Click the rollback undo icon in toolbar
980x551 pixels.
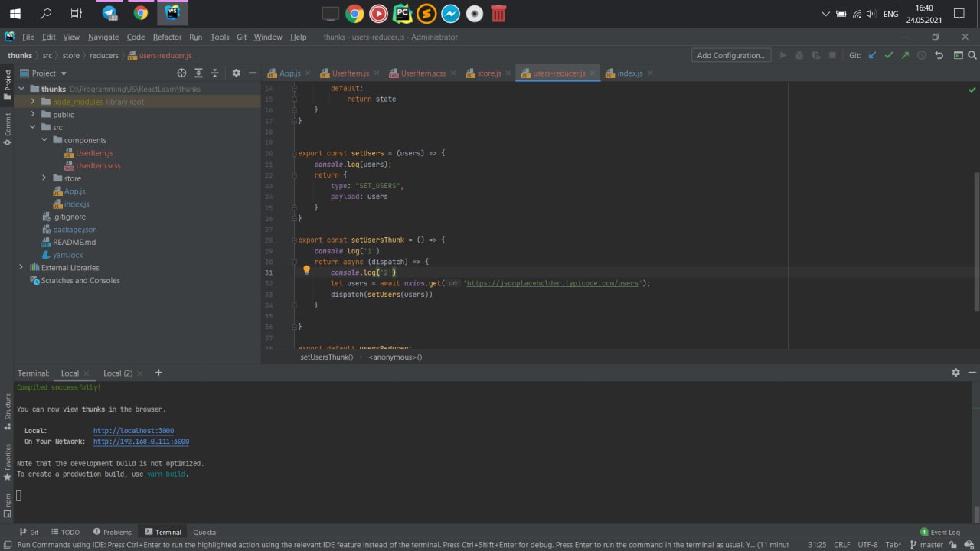[939, 55]
